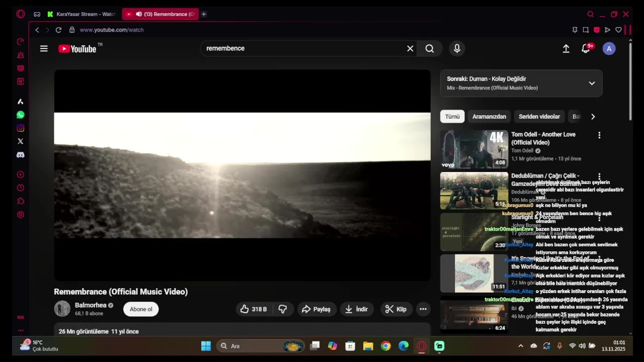Open Tom Odell Another Love thumbnail

(474, 149)
